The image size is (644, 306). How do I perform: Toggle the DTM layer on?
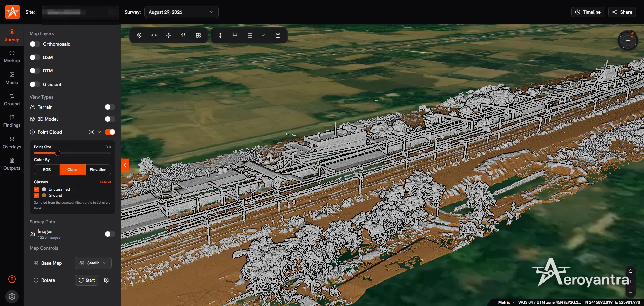35,71
